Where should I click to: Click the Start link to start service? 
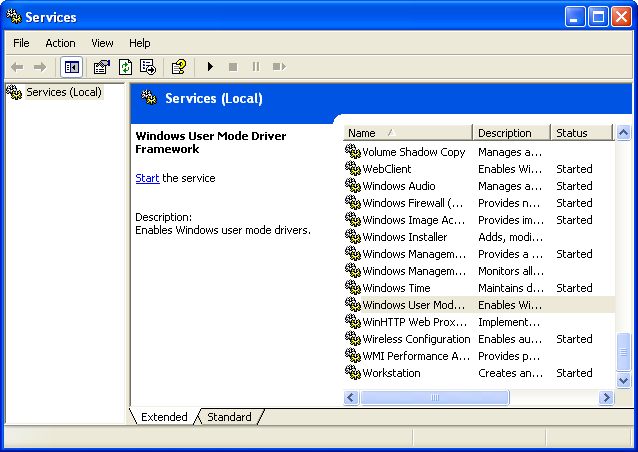147,178
